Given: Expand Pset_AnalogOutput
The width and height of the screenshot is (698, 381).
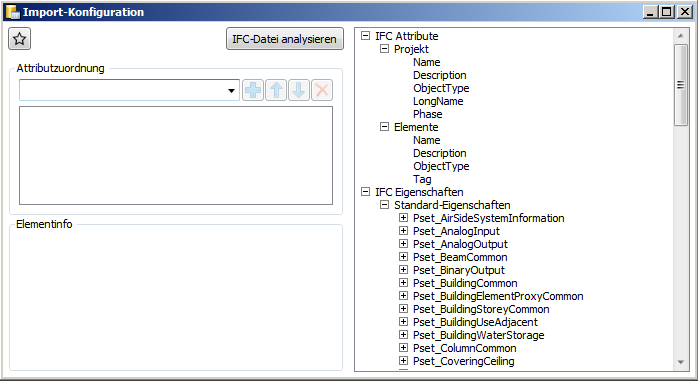Looking at the screenshot, I should [403, 243].
